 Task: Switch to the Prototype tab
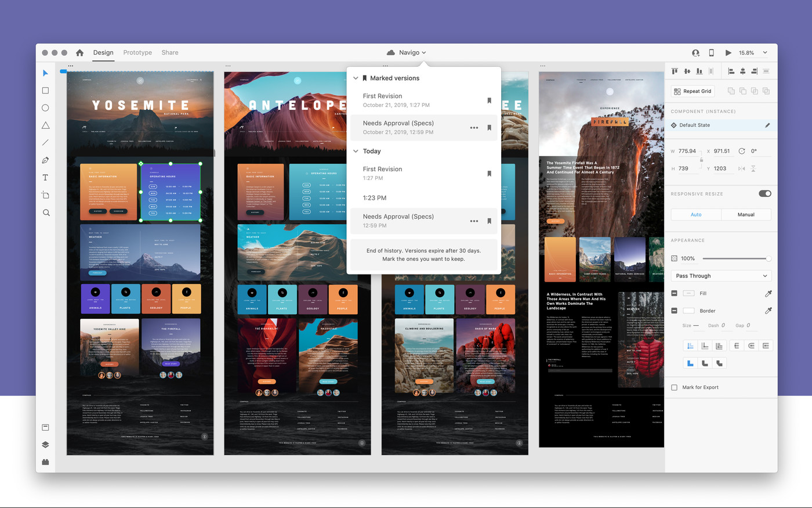[137, 53]
